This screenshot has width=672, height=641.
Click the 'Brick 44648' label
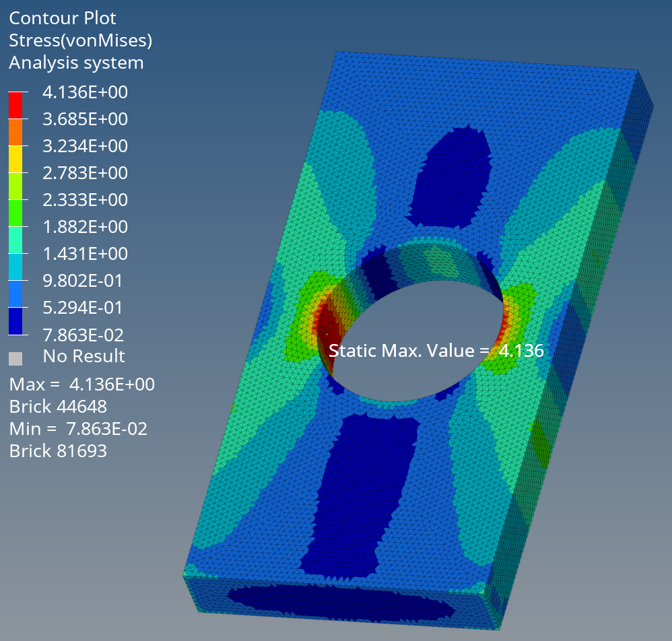click(x=58, y=407)
